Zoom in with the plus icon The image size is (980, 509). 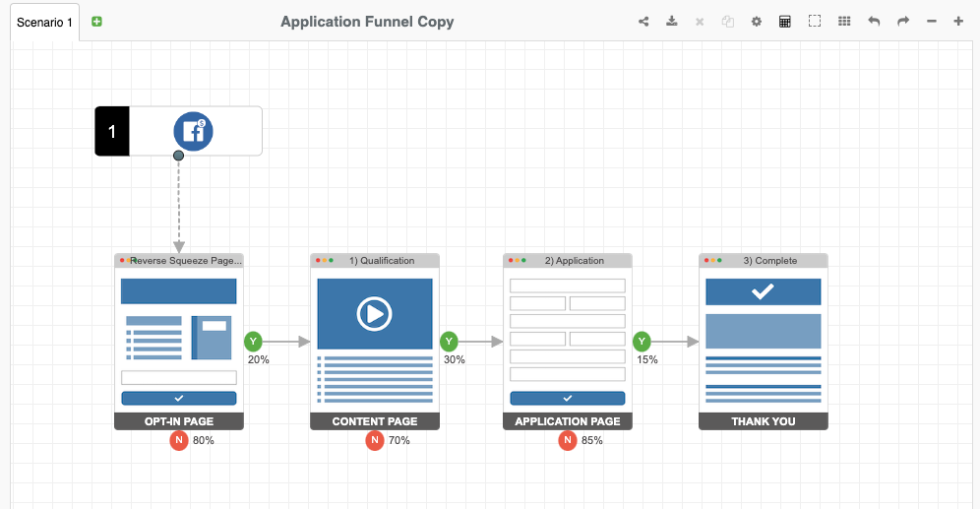tap(958, 22)
